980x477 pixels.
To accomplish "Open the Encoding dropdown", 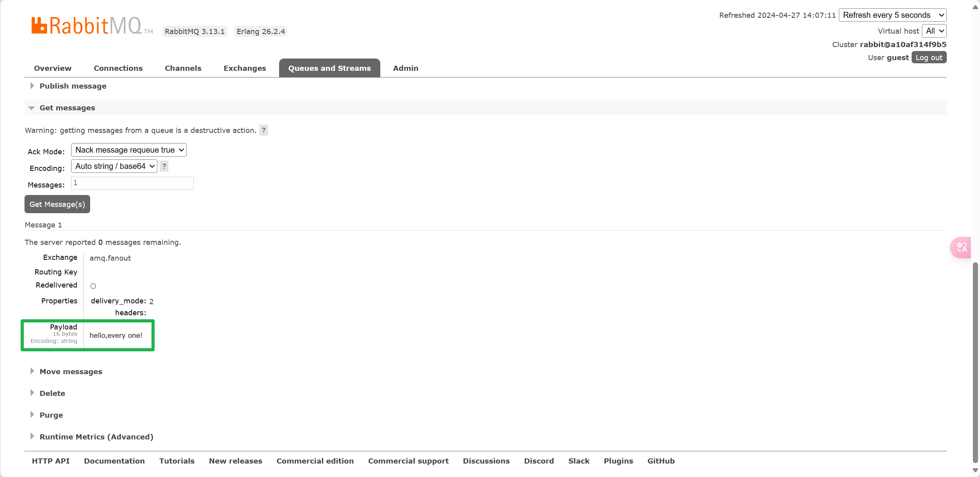I will click(x=114, y=166).
